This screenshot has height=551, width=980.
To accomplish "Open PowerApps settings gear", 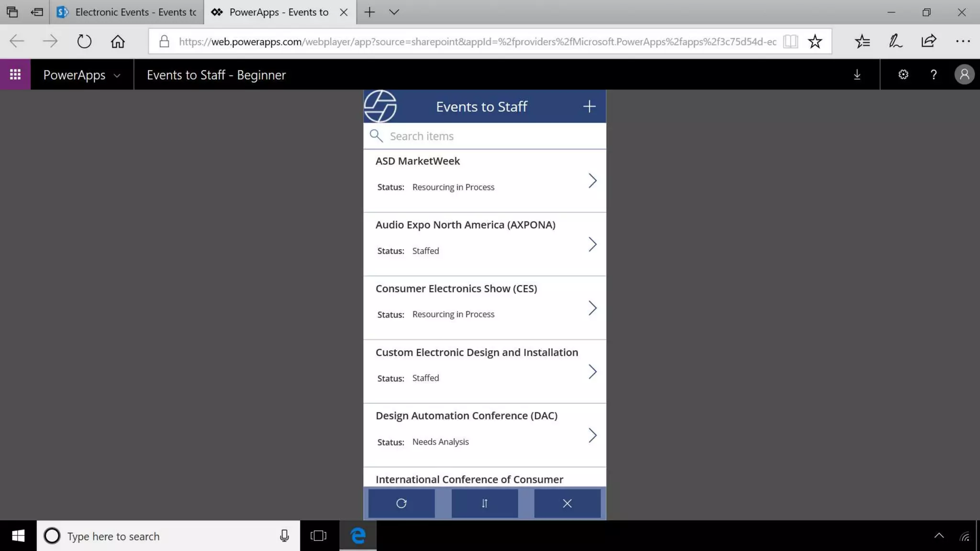I will [903, 75].
